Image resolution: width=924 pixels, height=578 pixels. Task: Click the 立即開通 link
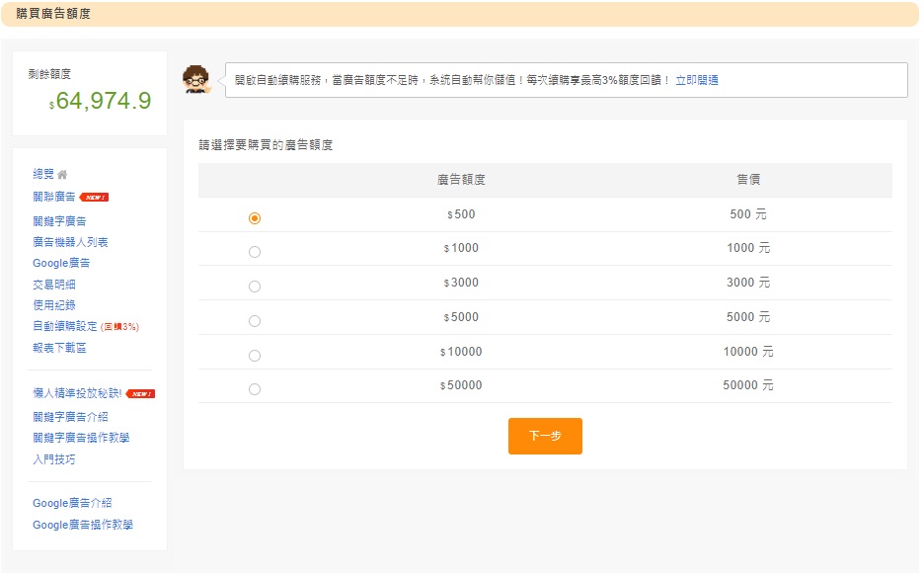pyautogui.click(x=697, y=80)
